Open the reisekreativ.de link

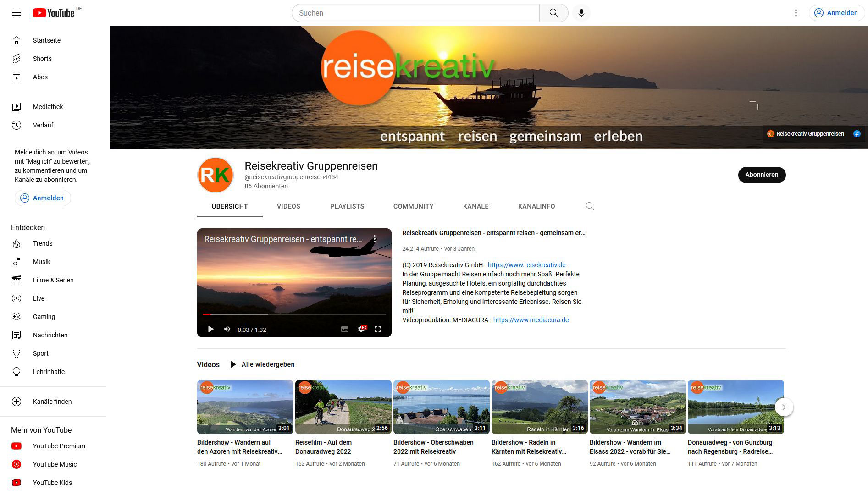[x=526, y=265]
